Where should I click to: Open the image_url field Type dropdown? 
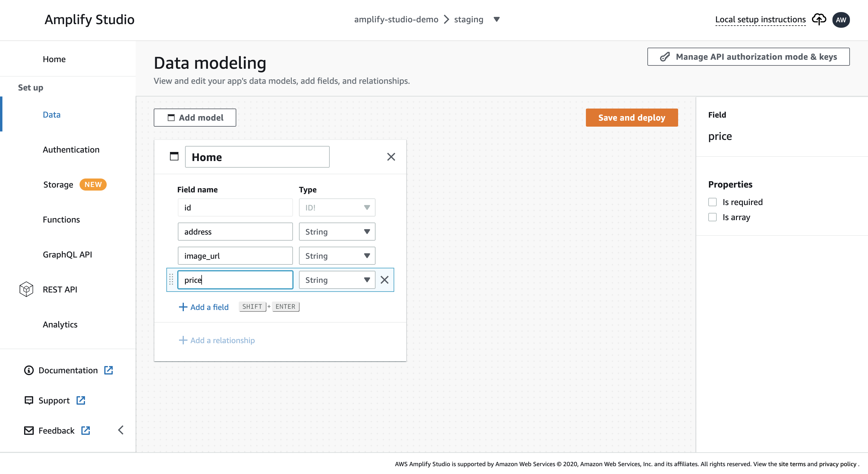coord(337,256)
